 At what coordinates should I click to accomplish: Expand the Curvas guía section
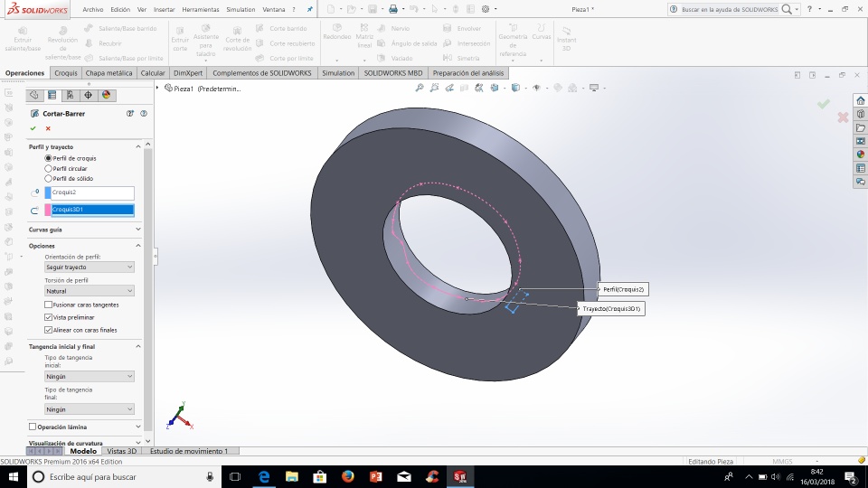click(138, 230)
